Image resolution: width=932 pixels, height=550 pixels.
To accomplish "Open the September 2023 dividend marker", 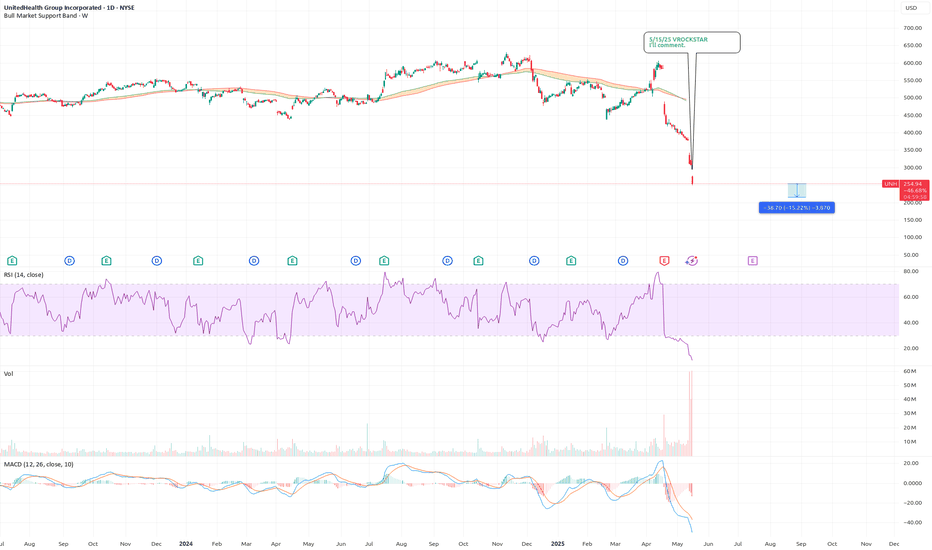I will click(x=70, y=260).
